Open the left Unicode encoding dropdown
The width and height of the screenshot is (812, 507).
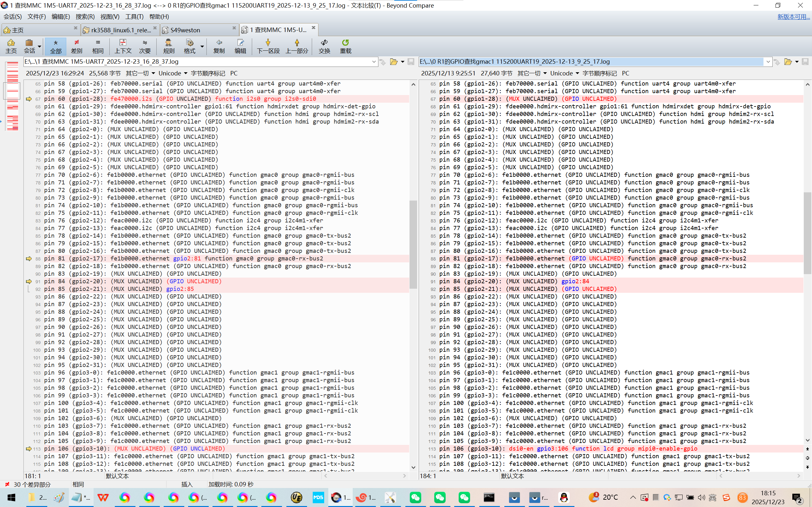[x=186, y=74]
